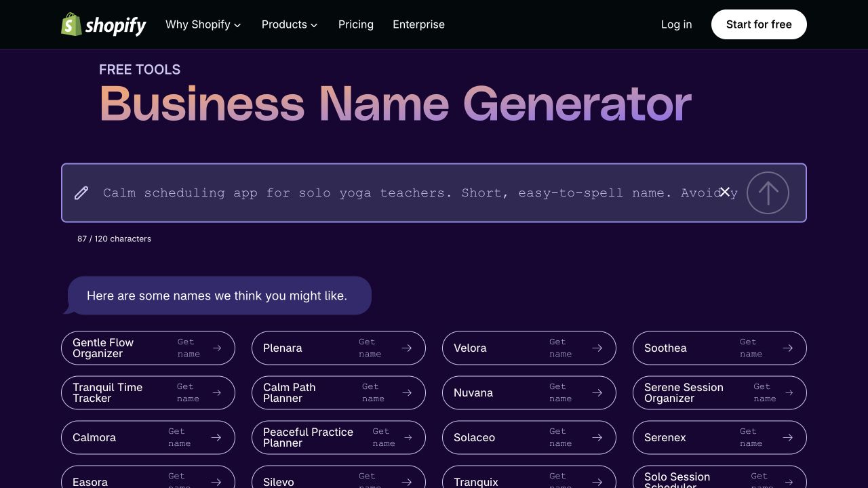Select the Velora name card

pos(529,348)
